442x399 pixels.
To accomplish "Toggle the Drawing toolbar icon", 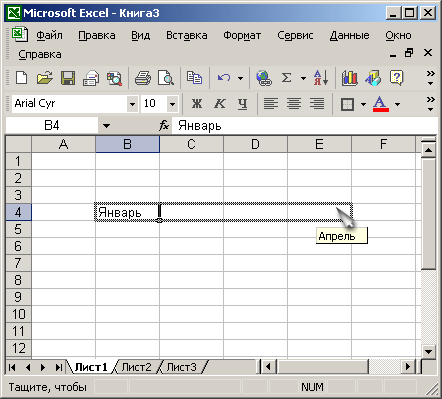I will pos(373,78).
